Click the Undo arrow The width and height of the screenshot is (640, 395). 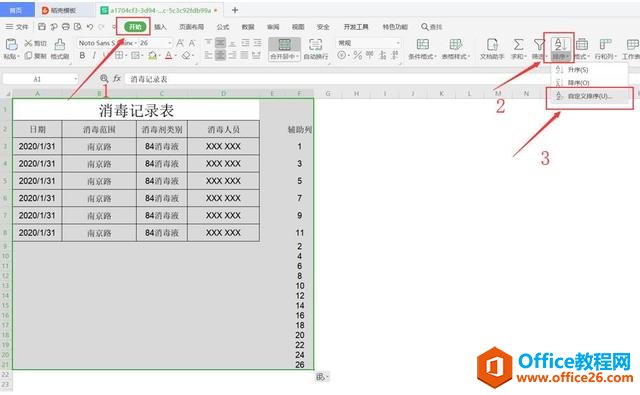pos(90,27)
